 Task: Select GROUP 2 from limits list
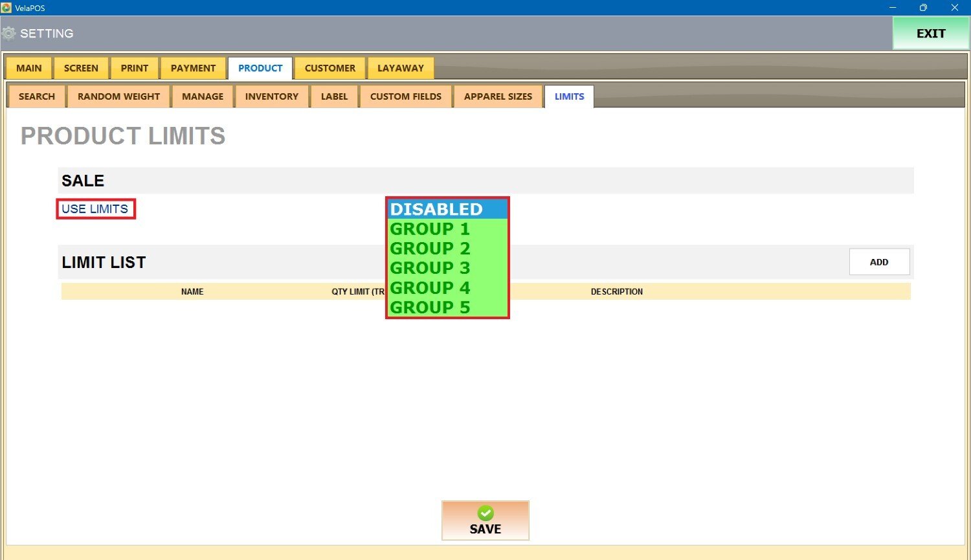pyautogui.click(x=447, y=249)
